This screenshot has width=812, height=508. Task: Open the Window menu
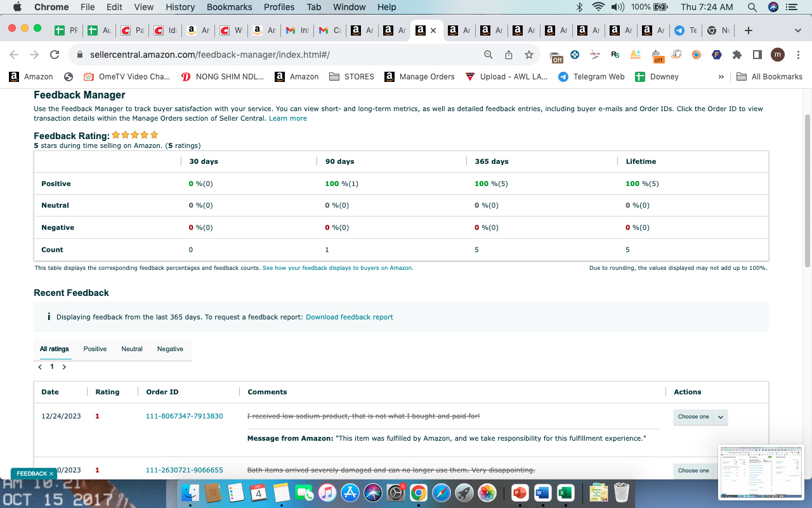pos(350,7)
